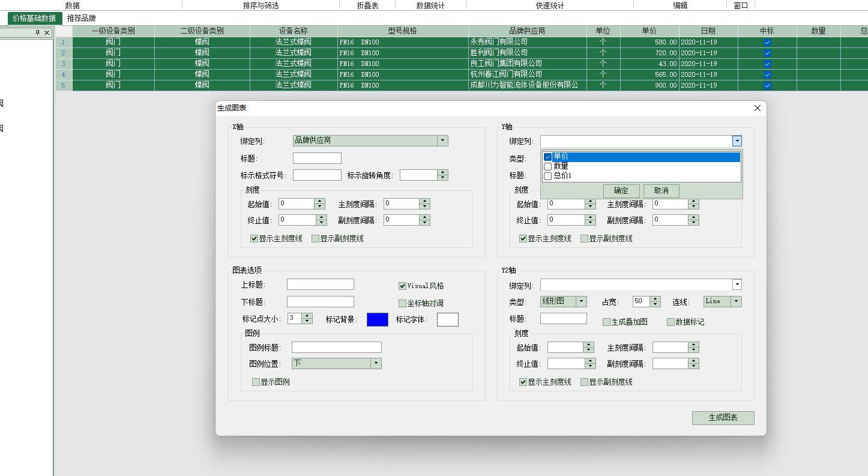This screenshot has height=476, width=868.
Task: Click 杭州春江阀门有限公司 cell
Action: (x=527, y=74)
